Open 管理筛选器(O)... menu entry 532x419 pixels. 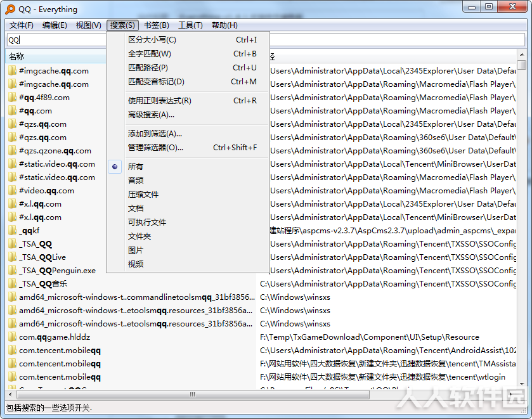click(188, 148)
